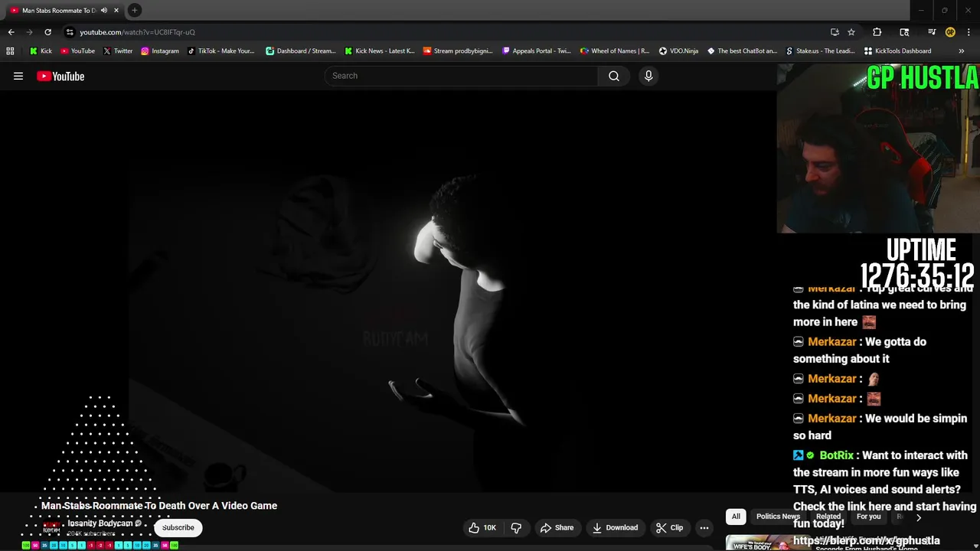980x551 pixels.
Task: Select the For you filter chip
Action: coord(868,517)
